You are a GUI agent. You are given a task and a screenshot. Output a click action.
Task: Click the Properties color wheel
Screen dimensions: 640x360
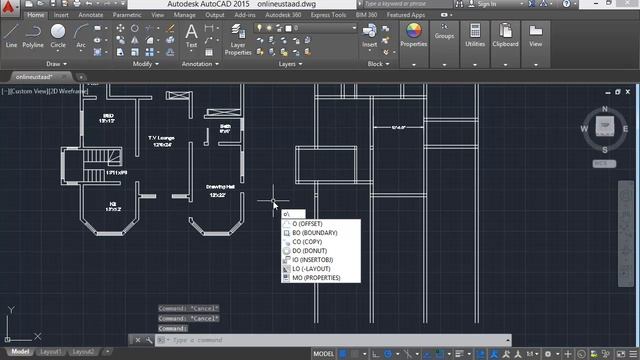click(x=413, y=30)
